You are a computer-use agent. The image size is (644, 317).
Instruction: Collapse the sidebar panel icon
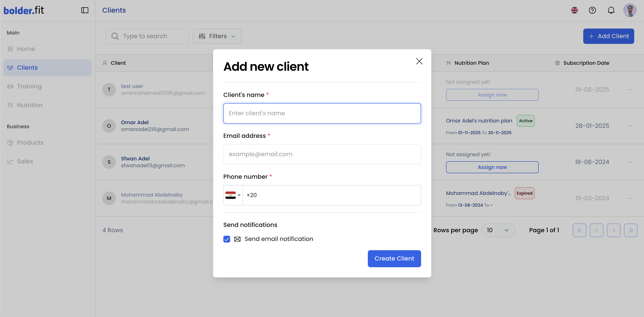pos(85,10)
